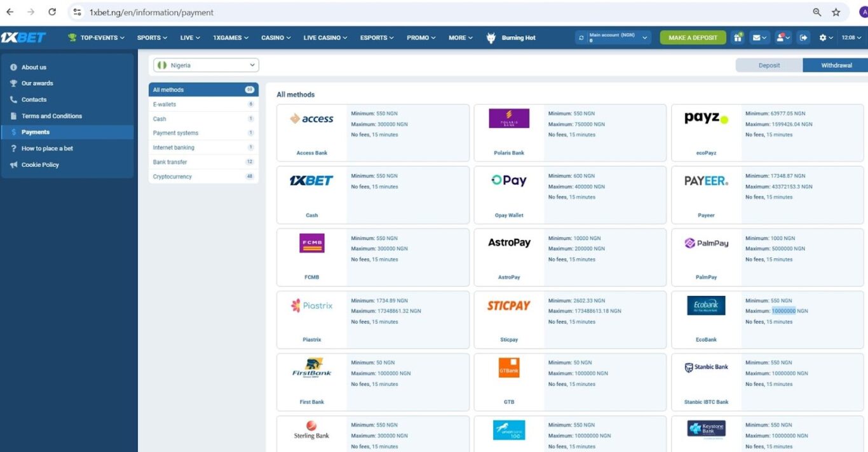
Task: Choose Piastrix payment logo
Action: point(312,305)
